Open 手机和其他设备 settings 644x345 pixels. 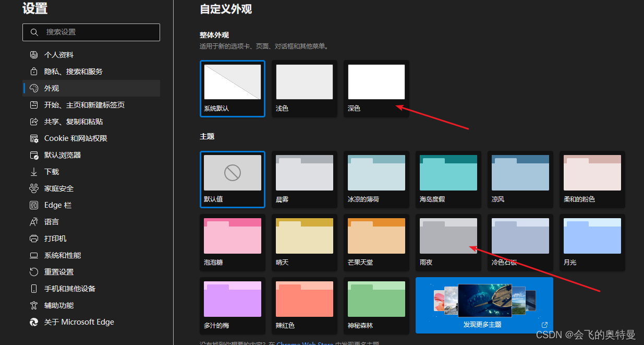pos(91,289)
